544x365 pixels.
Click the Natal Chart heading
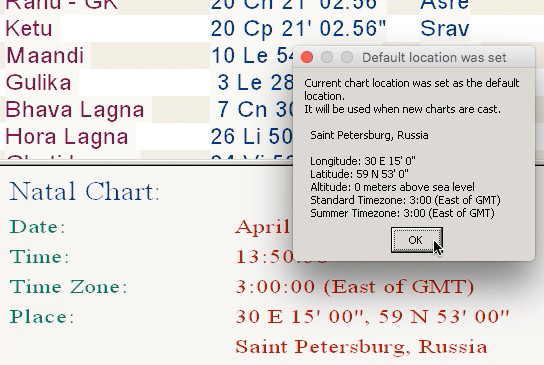tap(84, 192)
